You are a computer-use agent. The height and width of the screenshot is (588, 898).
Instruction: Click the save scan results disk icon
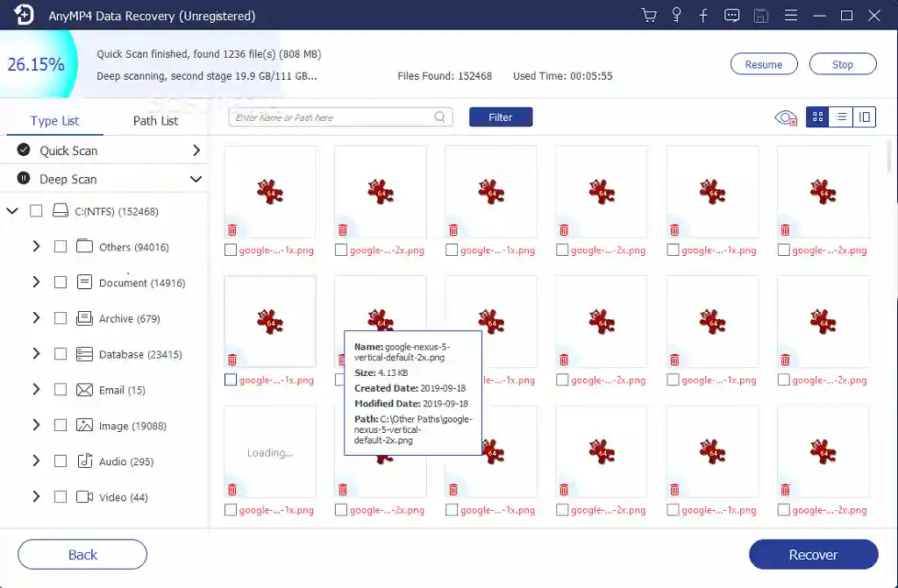[760, 15]
